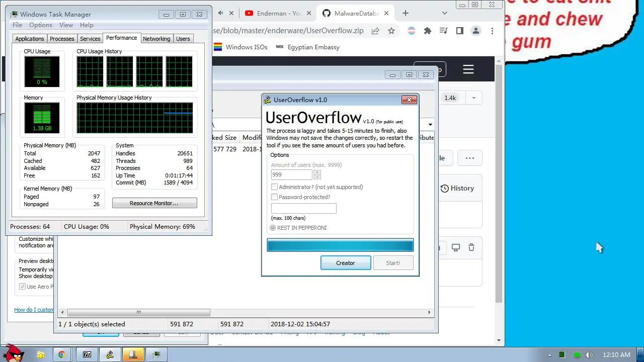Show hidden tray icons arrow
The height and width of the screenshot is (362, 644).
click(549, 355)
